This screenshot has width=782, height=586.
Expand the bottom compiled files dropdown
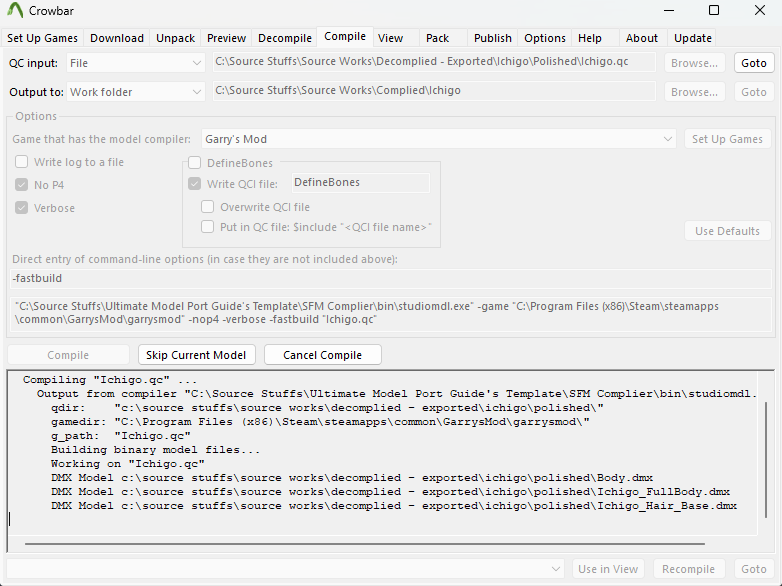[x=285, y=569]
